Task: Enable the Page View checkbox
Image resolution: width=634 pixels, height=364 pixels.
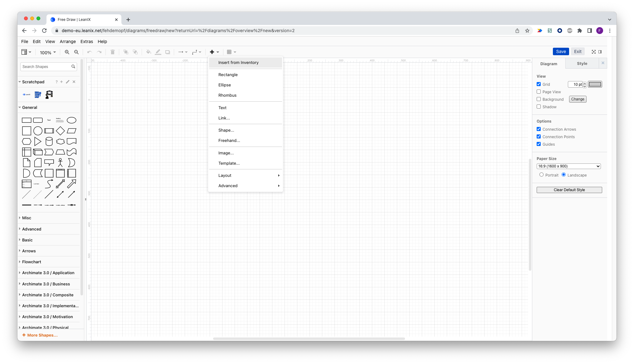Action: tap(539, 92)
